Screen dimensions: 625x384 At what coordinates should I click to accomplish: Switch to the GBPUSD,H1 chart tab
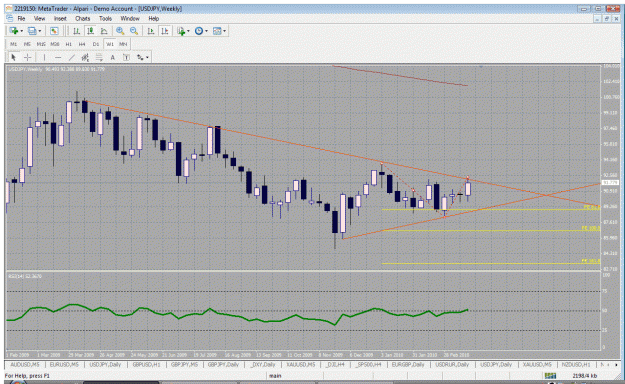(x=146, y=364)
